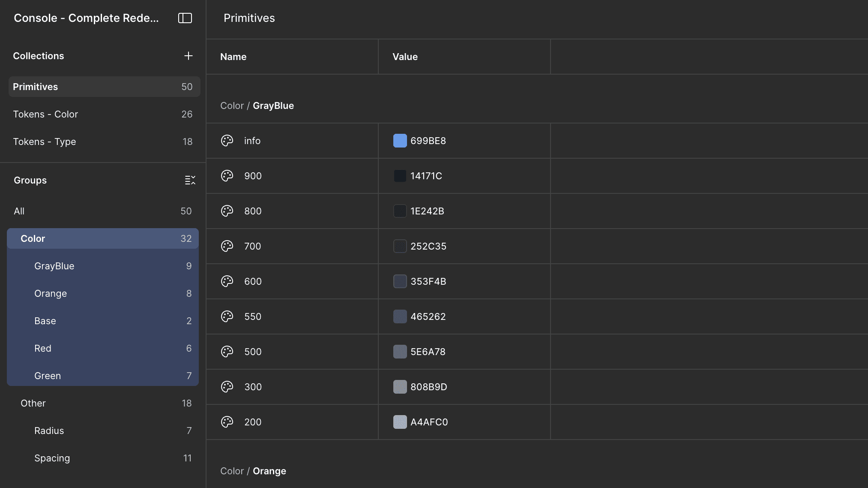This screenshot has width=868, height=488.
Task: Click the palette icon for info variable
Action: (x=227, y=141)
